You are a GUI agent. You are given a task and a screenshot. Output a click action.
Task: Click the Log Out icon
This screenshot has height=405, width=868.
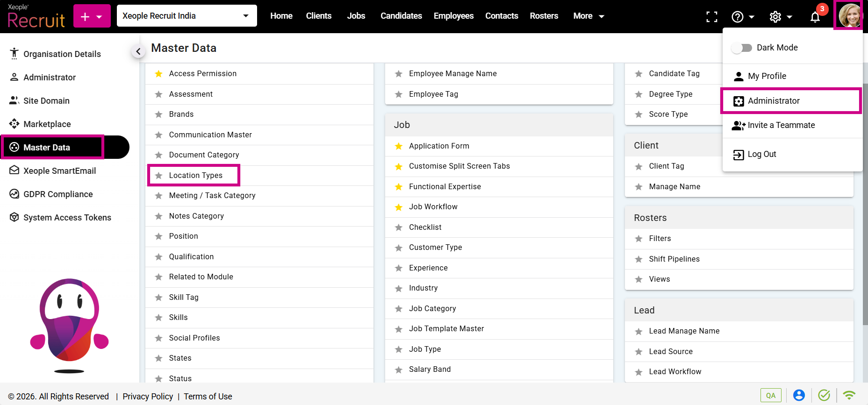(x=739, y=155)
